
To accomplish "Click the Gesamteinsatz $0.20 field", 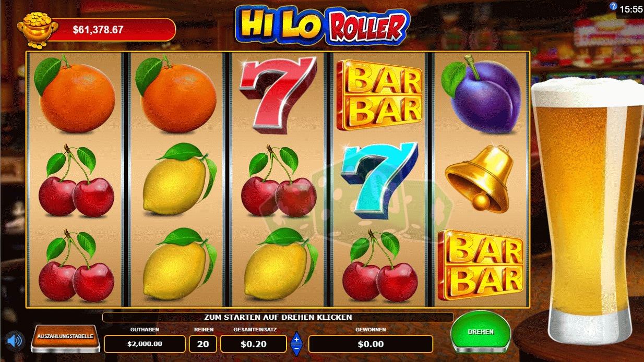I will (254, 344).
